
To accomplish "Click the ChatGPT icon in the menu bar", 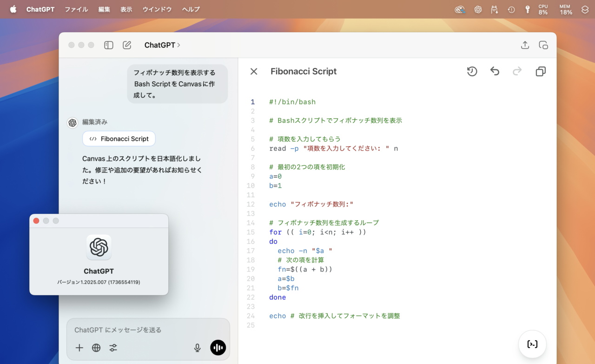I will [478, 9].
